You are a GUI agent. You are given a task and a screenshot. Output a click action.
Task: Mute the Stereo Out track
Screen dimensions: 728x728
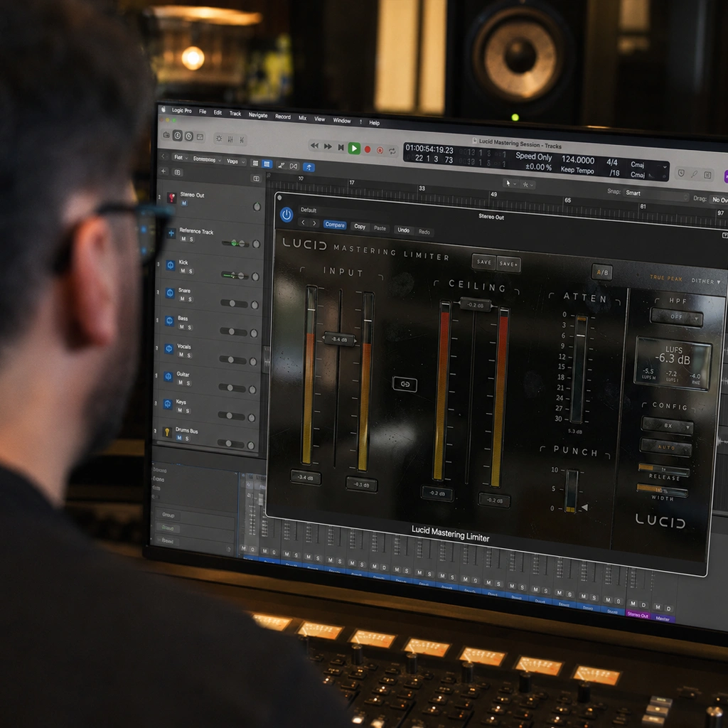(x=184, y=203)
